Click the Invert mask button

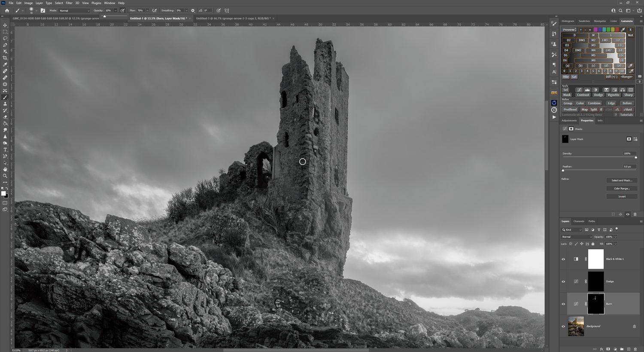coord(622,196)
